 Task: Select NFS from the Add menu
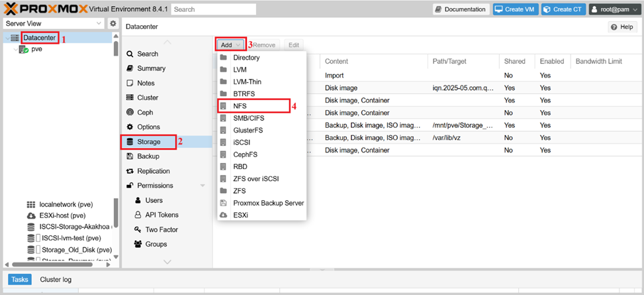click(x=240, y=105)
